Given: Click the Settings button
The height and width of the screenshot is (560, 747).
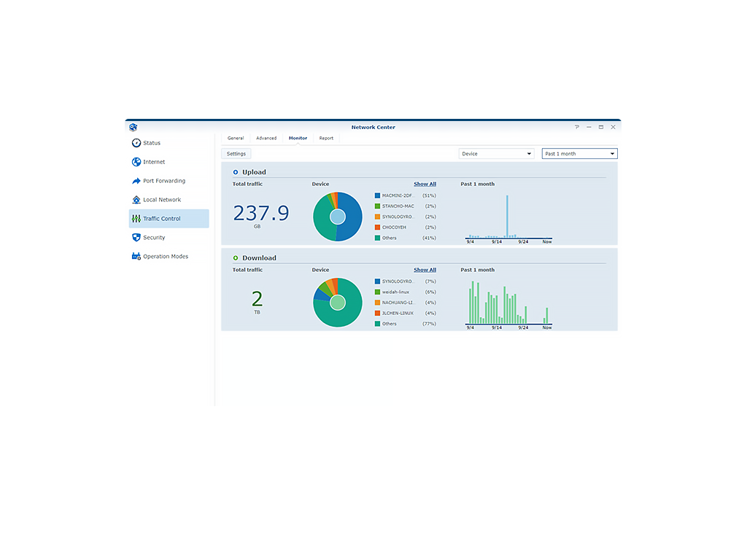Looking at the screenshot, I should [x=236, y=154].
